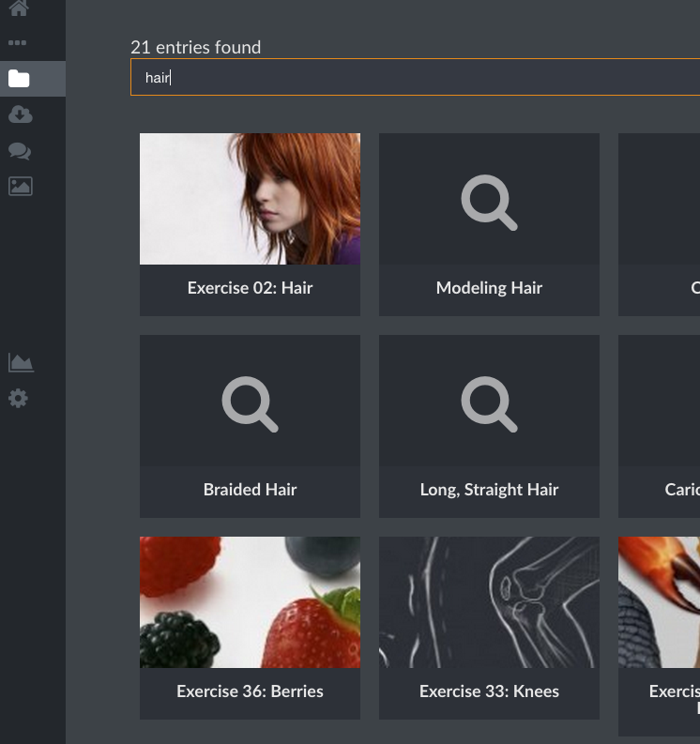Open "Exercise 33: Knees" entry title
Screen dimensions: 700x744
489,691
